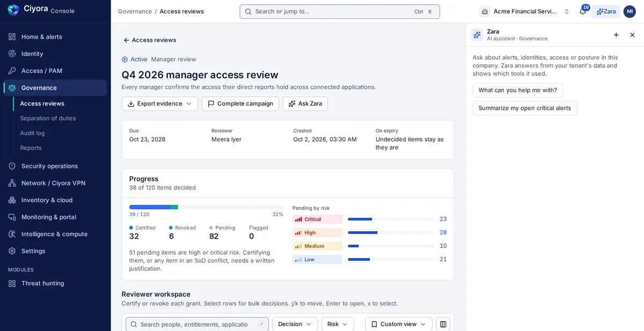Go back to Access reviews via arrow
Viewport: 644px width, 331px height.
click(149, 40)
